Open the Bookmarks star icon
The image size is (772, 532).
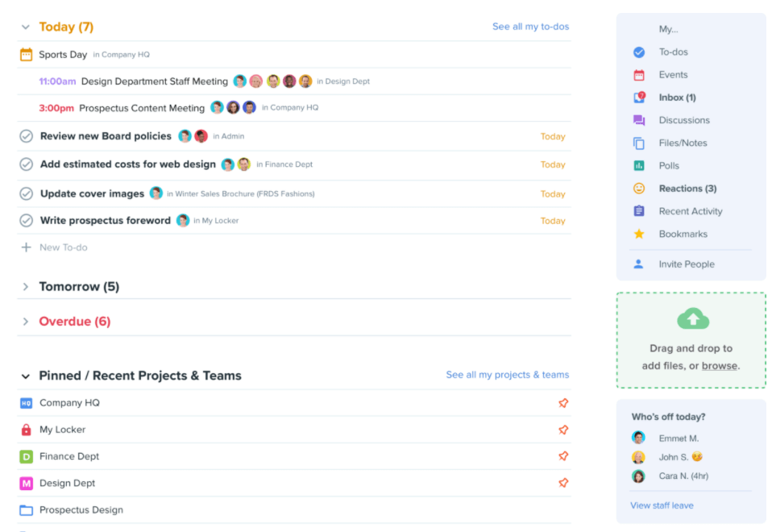(x=639, y=234)
